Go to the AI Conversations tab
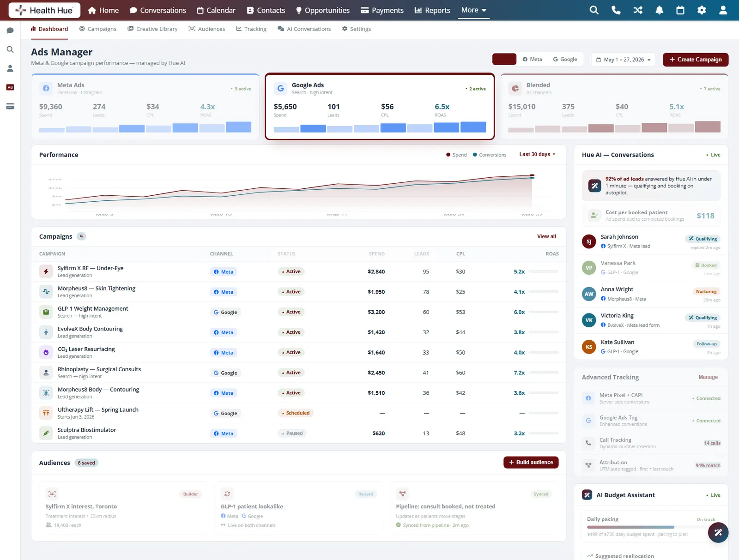Image resolution: width=739 pixels, height=560 pixels. [x=304, y=29]
